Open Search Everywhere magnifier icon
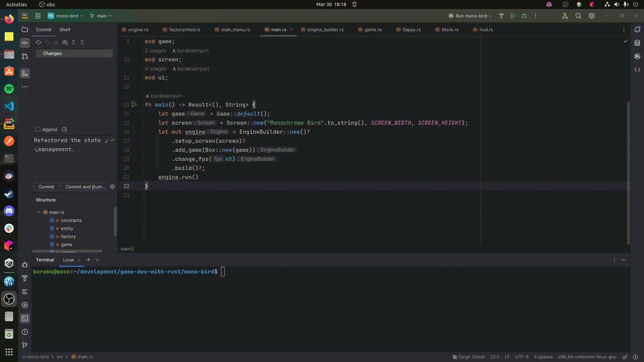The width and height of the screenshot is (644, 362). [x=578, y=16]
